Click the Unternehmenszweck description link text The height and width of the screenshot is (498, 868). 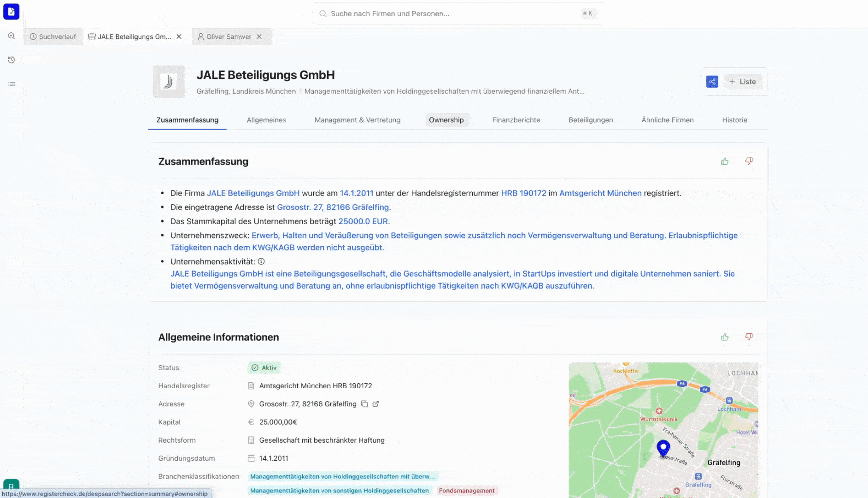(454, 241)
